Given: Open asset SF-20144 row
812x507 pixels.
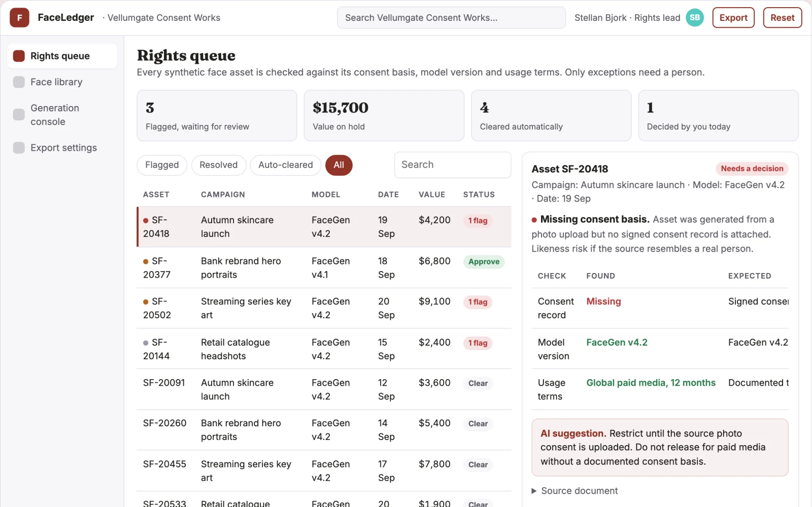Looking at the screenshot, I should 324,349.
